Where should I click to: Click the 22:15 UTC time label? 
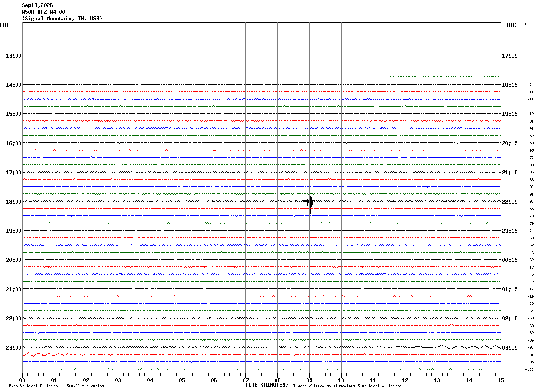(x=510, y=202)
